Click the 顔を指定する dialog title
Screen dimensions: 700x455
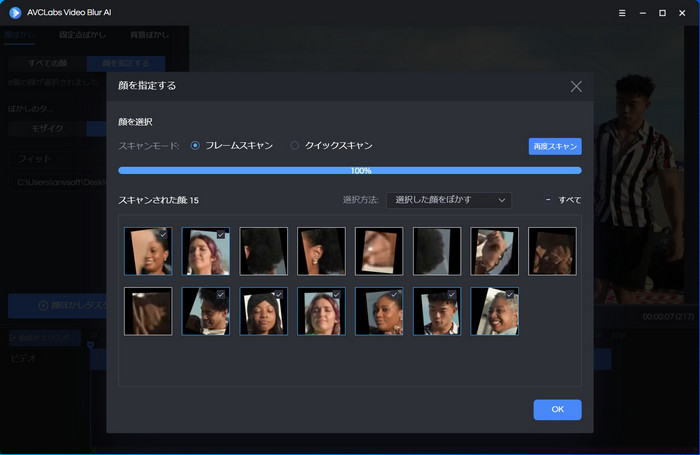pyautogui.click(x=147, y=86)
